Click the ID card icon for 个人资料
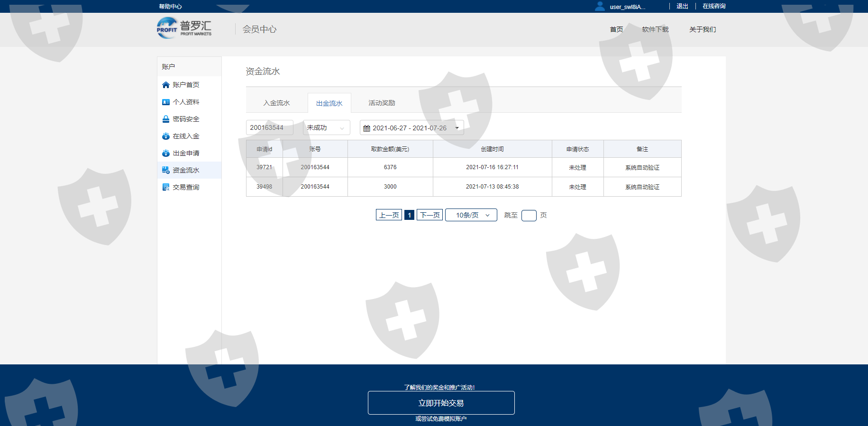This screenshot has height=426, width=868. [x=165, y=102]
